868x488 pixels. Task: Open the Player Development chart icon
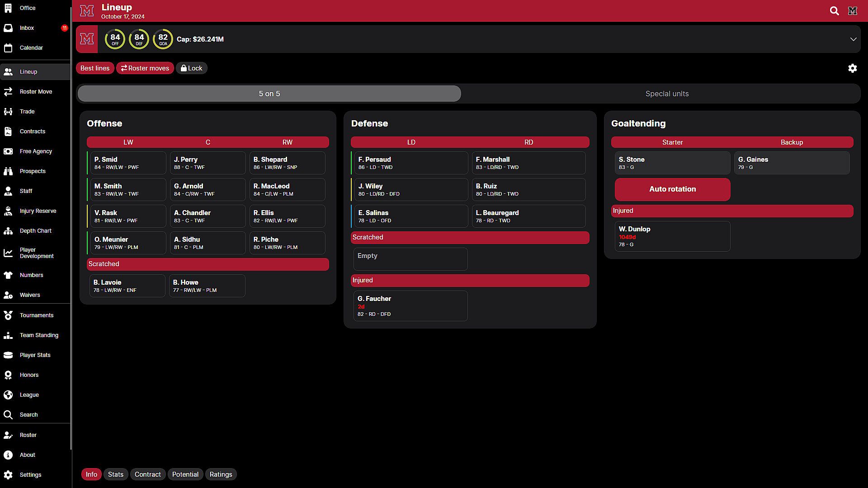point(8,253)
